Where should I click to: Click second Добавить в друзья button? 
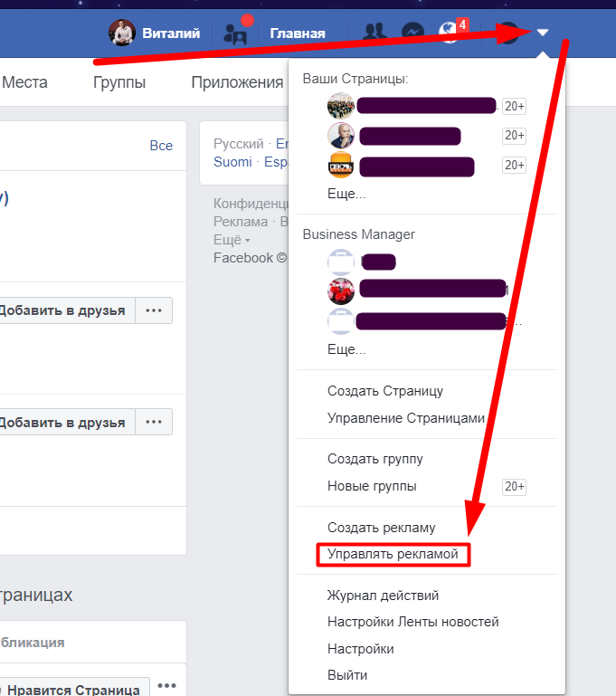click(67, 422)
